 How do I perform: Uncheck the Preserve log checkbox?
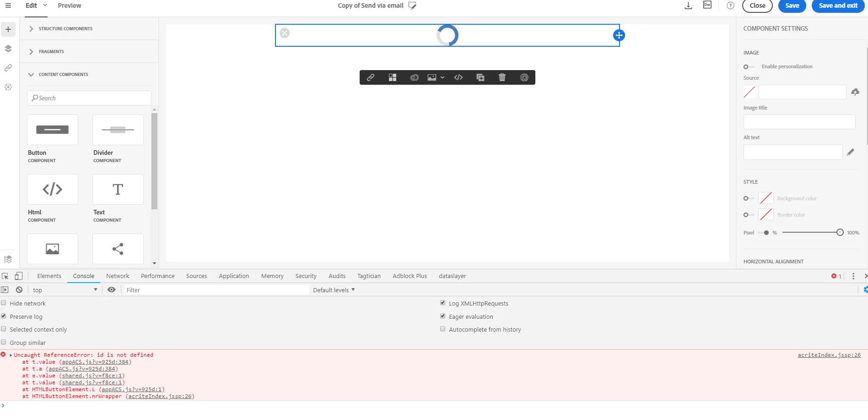(x=4, y=316)
